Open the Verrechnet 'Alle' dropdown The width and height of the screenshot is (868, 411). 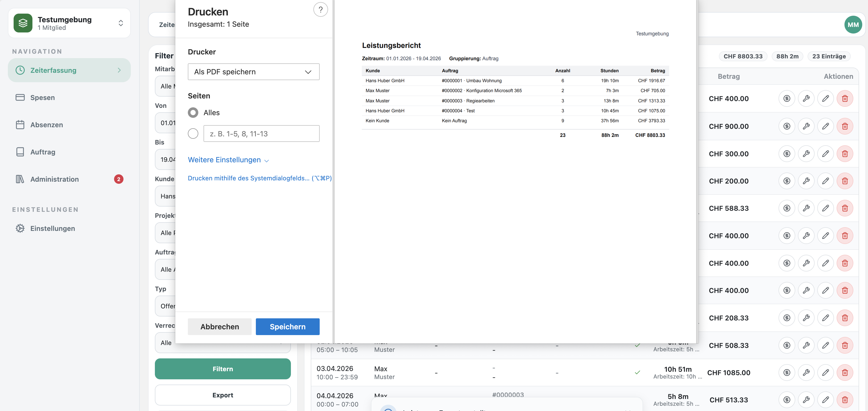click(x=223, y=343)
